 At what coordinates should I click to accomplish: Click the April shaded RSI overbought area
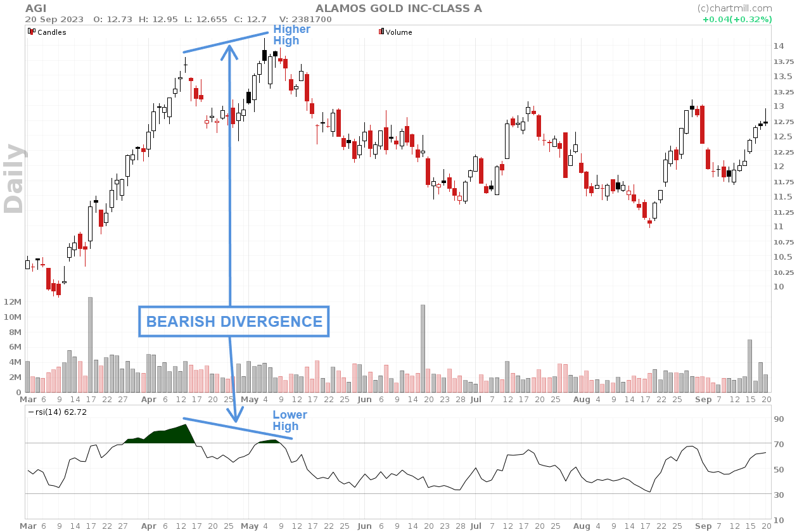(x=162, y=435)
